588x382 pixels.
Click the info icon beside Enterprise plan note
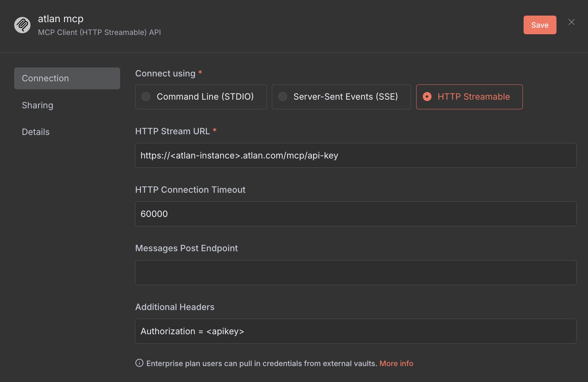(139, 363)
